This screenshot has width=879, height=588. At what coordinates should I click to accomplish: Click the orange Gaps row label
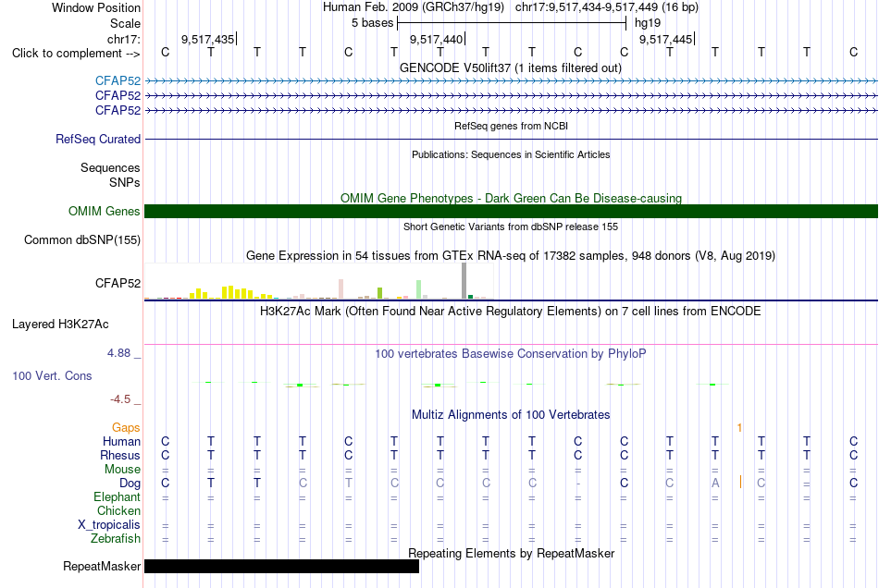[x=126, y=427]
